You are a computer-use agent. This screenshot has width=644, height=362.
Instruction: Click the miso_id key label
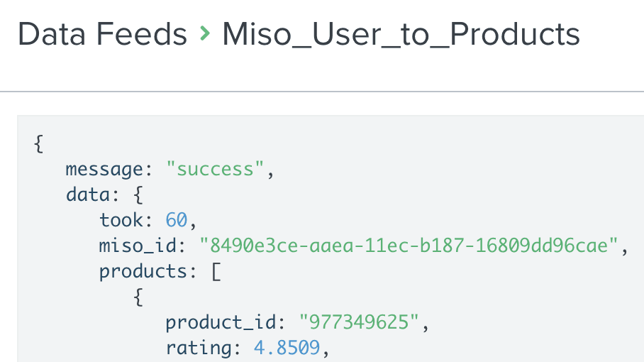[x=138, y=246]
